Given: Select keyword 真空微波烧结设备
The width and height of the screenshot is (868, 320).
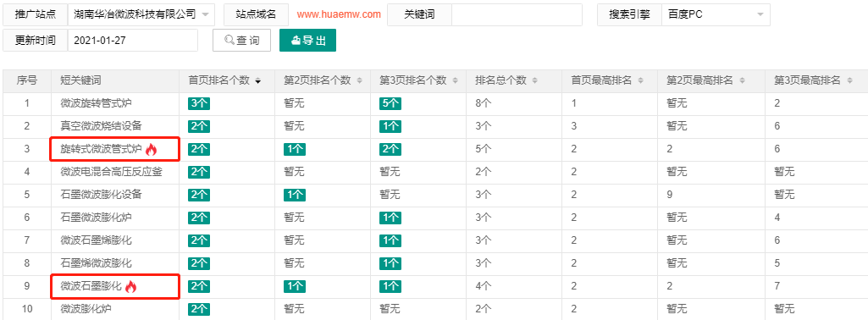Looking at the screenshot, I should coord(102,126).
